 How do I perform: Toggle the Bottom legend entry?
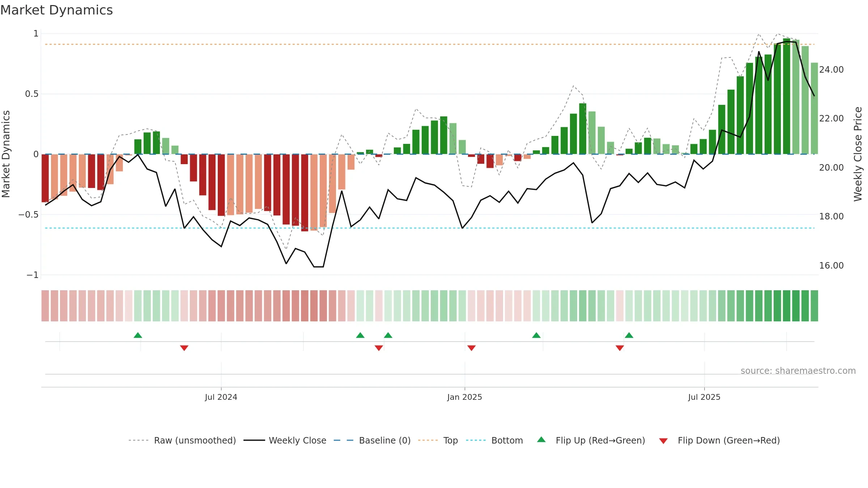point(494,440)
